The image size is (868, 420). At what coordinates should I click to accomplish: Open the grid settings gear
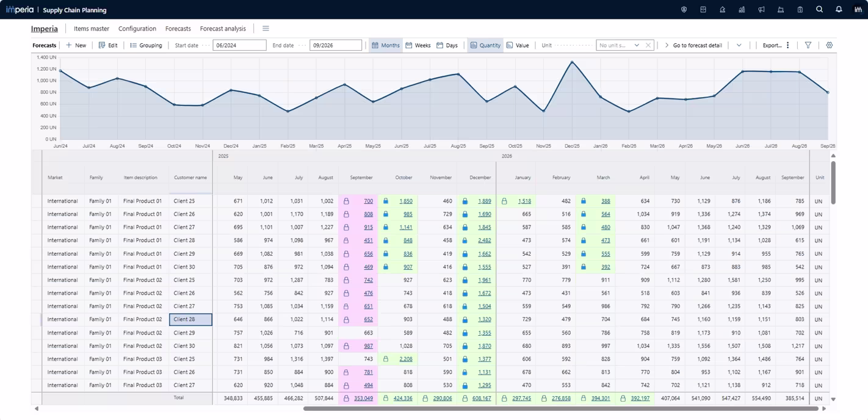(x=829, y=45)
